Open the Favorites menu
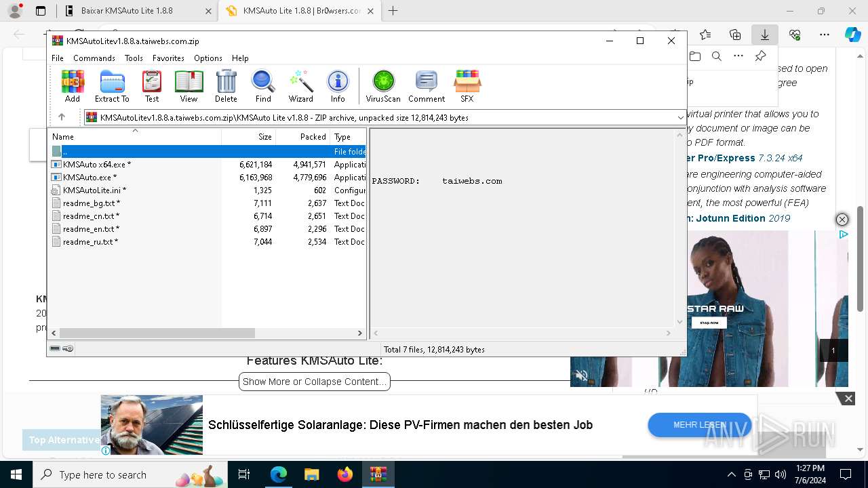Viewport: 868px width, 488px height. tap(168, 58)
